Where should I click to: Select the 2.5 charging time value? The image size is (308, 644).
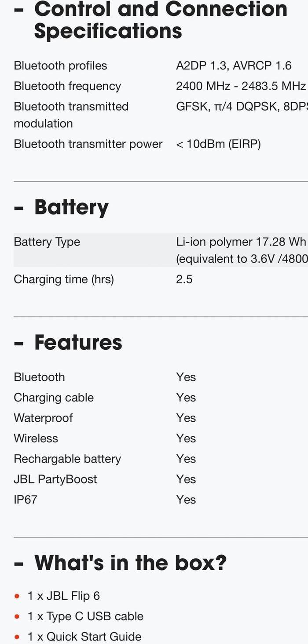click(184, 279)
